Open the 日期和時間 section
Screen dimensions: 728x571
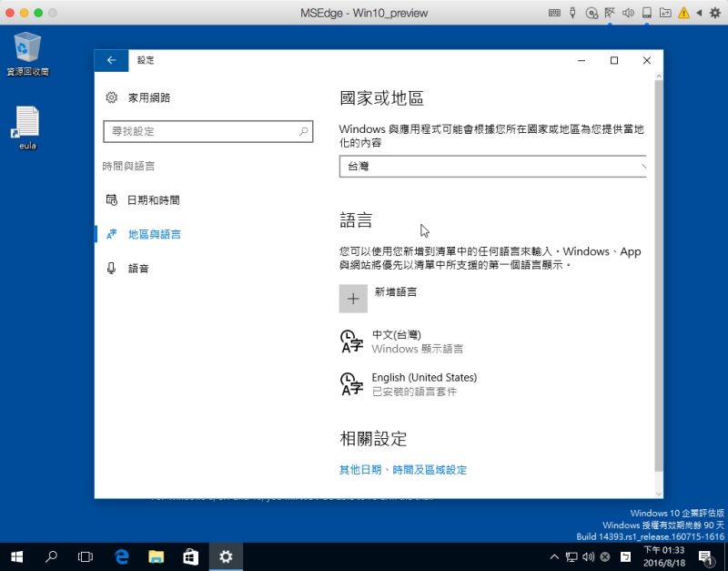(x=153, y=200)
